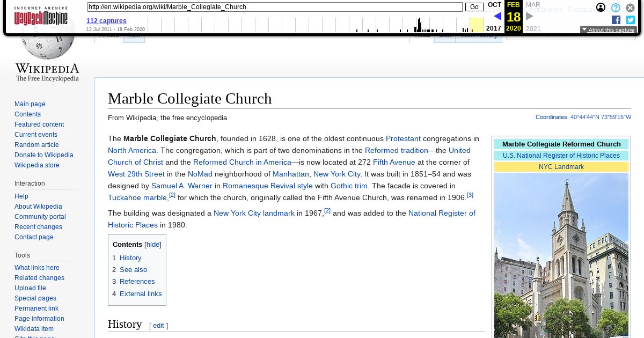Open Reformed Church in America link

pyautogui.click(x=242, y=162)
